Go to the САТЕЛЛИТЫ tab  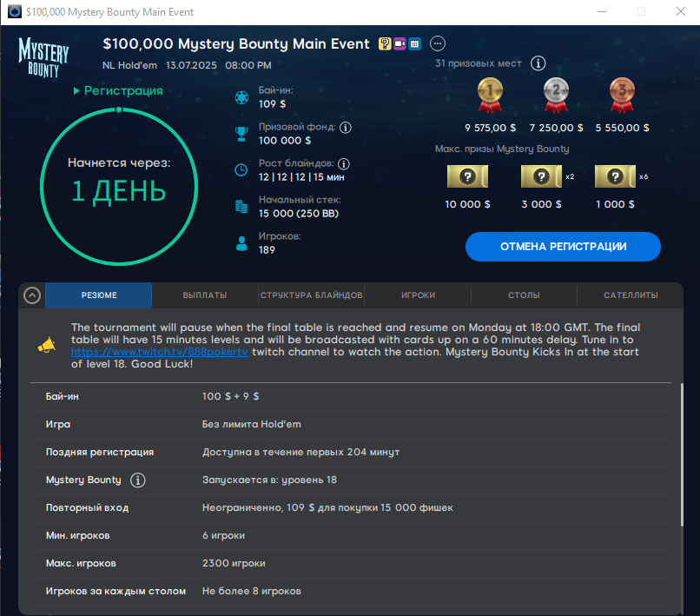tap(631, 295)
